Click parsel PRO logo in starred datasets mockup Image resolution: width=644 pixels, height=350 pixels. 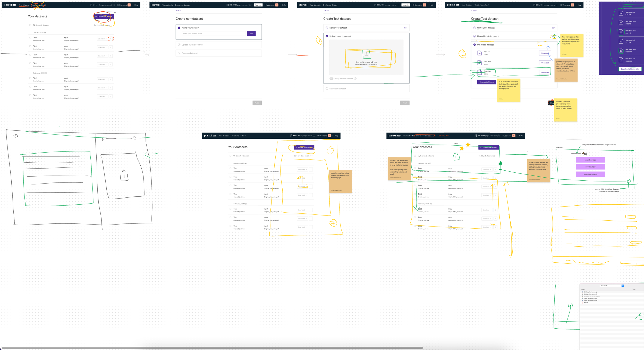(x=394, y=136)
